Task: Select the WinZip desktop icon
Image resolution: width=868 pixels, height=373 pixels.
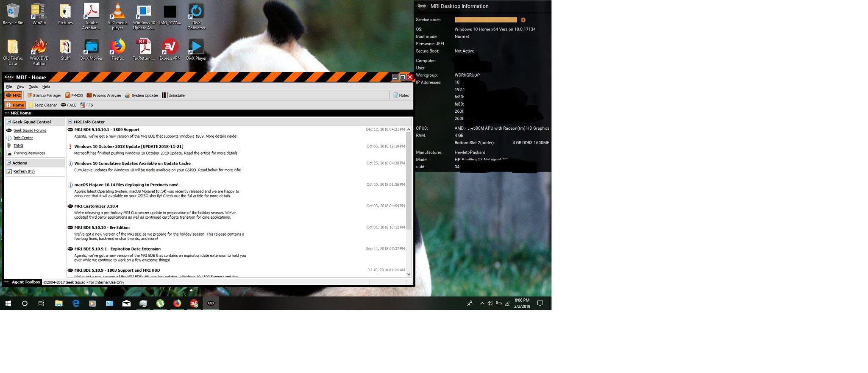Action: pos(39,14)
